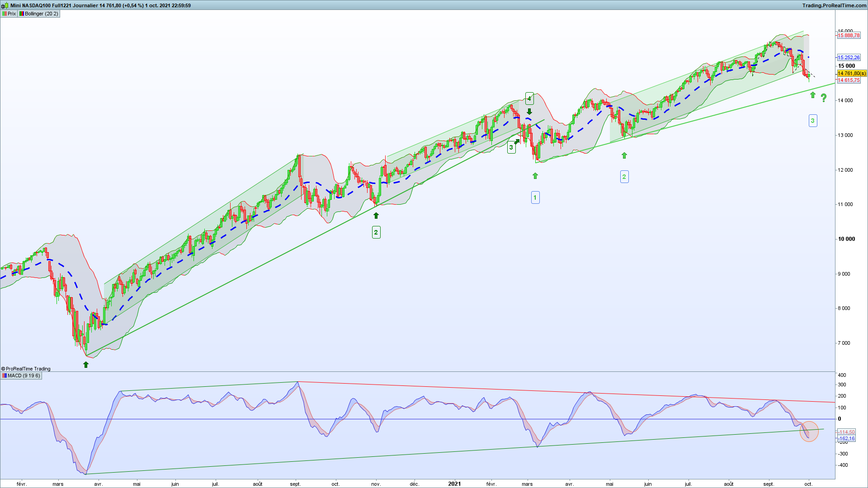Click the orange circle on MACD panel
The image size is (868, 488).
coord(809,432)
